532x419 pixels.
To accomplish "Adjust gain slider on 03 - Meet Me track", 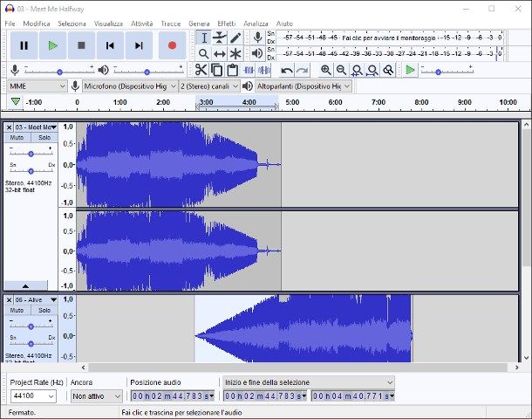I will coord(31,154).
